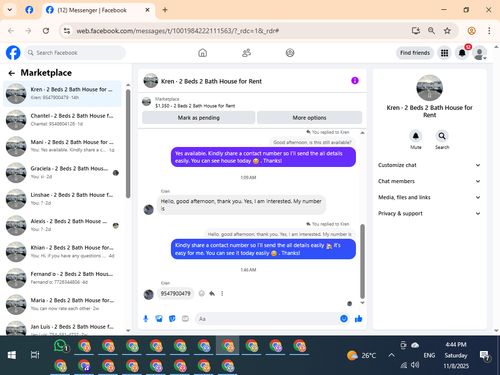The image size is (500, 375).
Task: Focus the Search Facebook field
Action: coord(75,53)
